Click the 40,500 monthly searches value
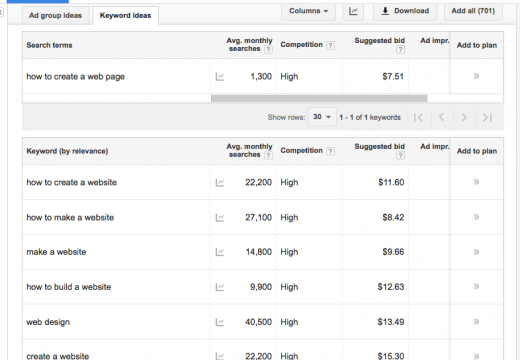This screenshot has width=520, height=360. [x=259, y=322]
